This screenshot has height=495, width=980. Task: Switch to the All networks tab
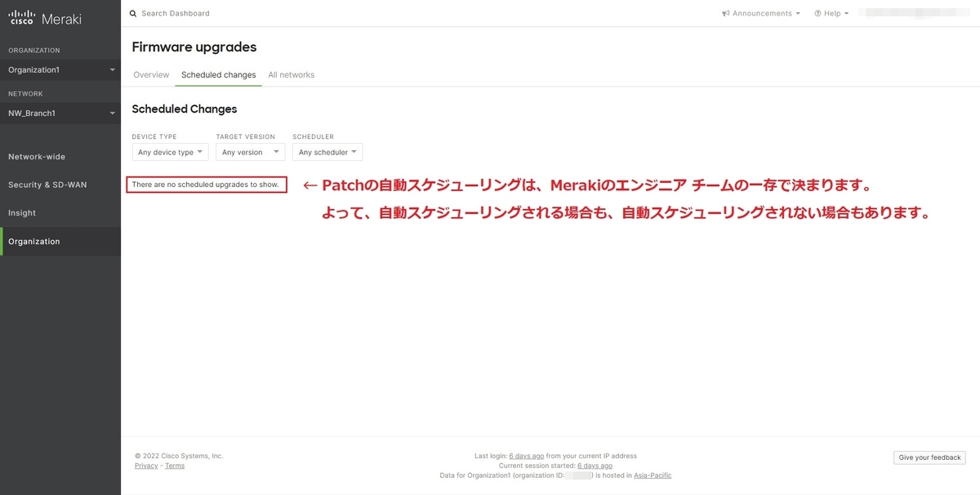pyautogui.click(x=291, y=74)
